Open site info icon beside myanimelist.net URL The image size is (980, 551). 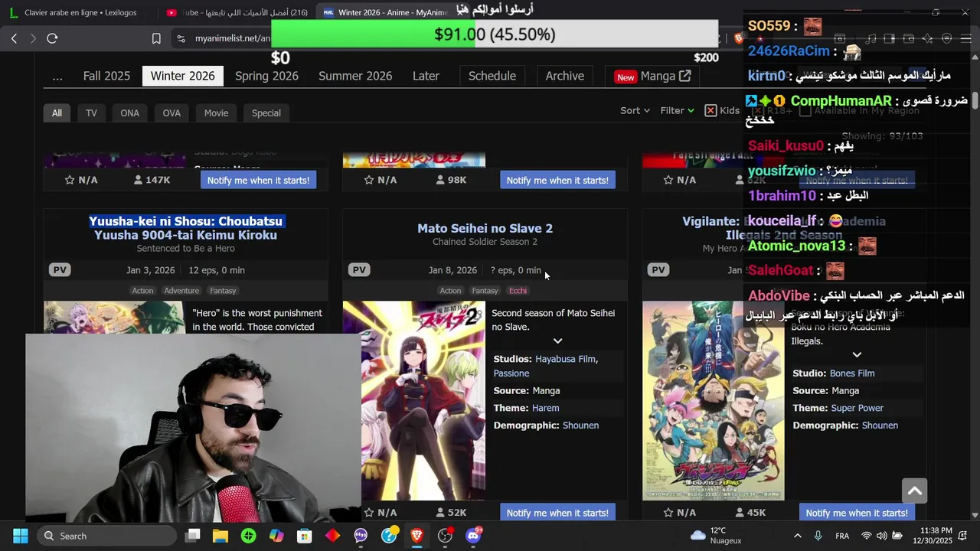coord(181,38)
